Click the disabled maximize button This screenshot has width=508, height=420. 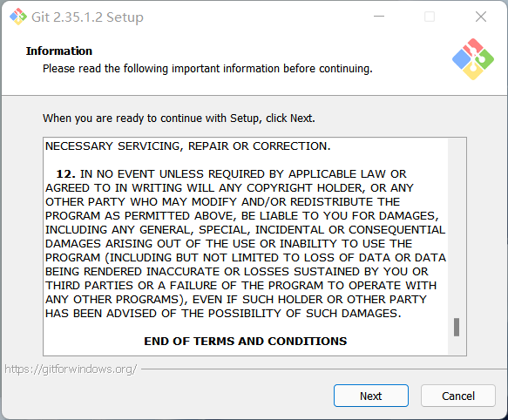tap(430, 17)
